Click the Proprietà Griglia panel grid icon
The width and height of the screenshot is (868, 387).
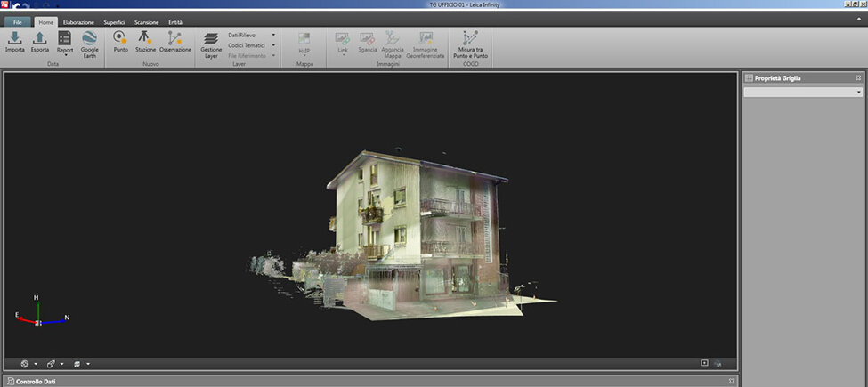749,78
